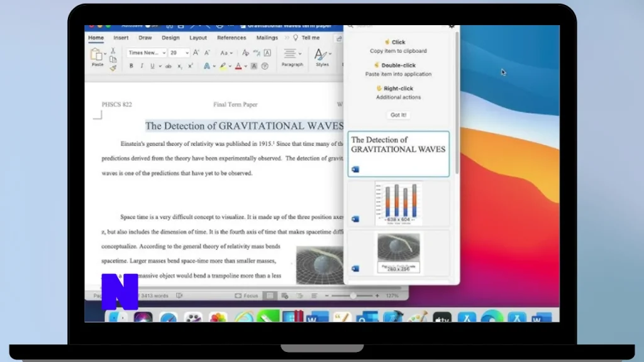644x362 pixels.
Task: Open the enclosed characters tool
Action: point(265,66)
